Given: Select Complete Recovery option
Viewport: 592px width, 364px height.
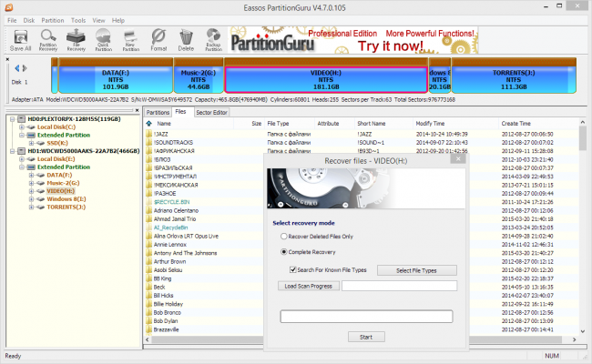Looking at the screenshot, I should coord(284,252).
